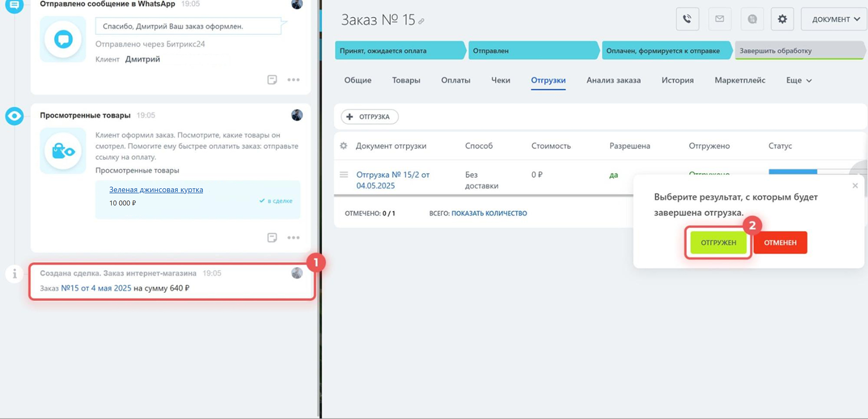This screenshot has height=419, width=868.
Task: Click ПОКАЗАТЬ КОЛИЧЕСТВО link
Action: pyautogui.click(x=489, y=214)
